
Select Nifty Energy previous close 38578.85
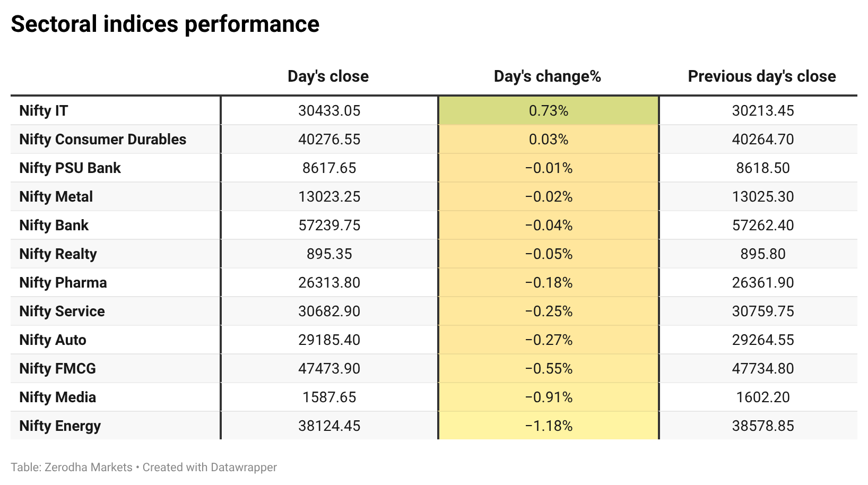(763, 426)
